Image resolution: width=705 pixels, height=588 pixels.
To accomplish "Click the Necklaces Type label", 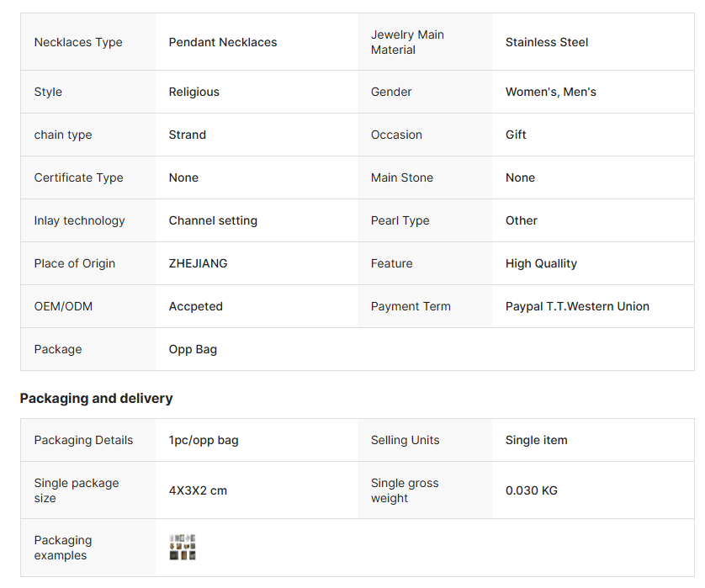I will pyautogui.click(x=78, y=42).
